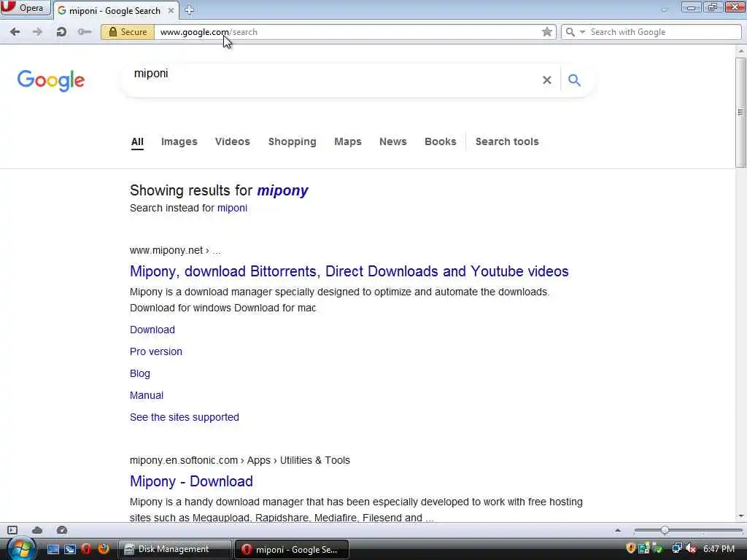Click the corrected term mipony link

click(x=282, y=190)
